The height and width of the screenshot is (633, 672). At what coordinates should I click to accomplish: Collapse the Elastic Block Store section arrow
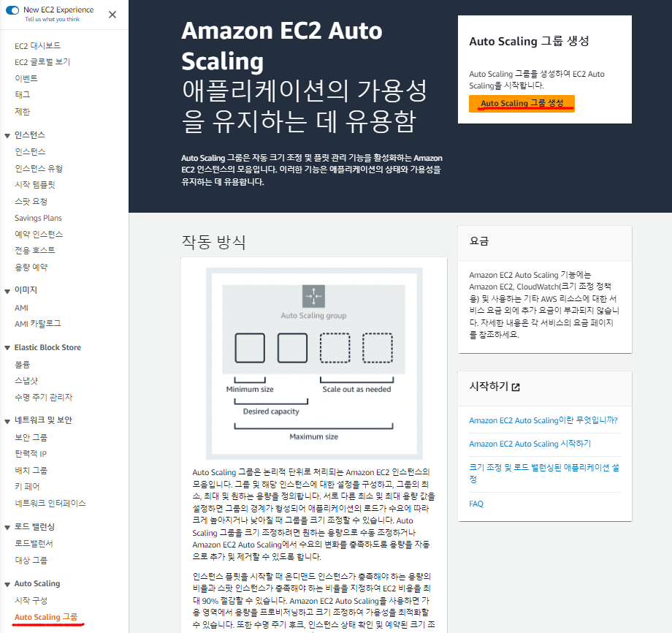pos(7,348)
